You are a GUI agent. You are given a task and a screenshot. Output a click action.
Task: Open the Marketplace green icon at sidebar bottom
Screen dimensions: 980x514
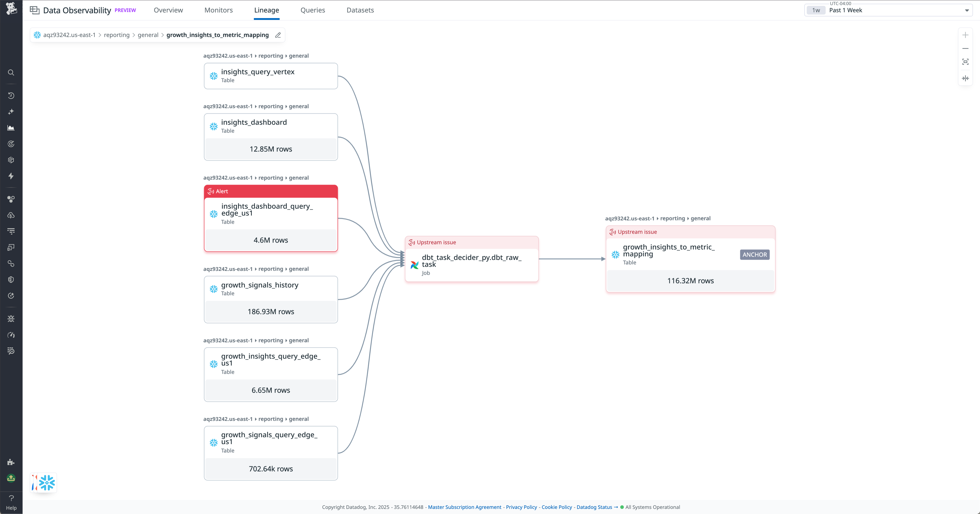(11, 478)
